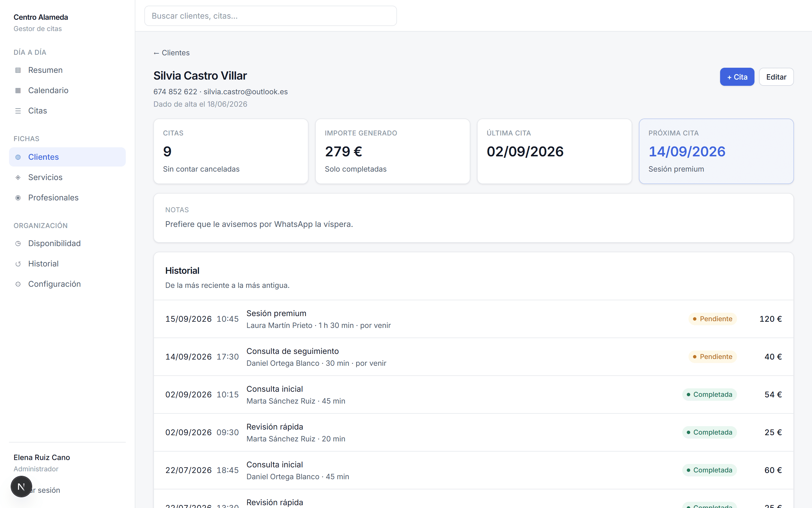The width and height of the screenshot is (812, 508).
Task: Click the Calendario grid icon
Action: pyautogui.click(x=18, y=90)
